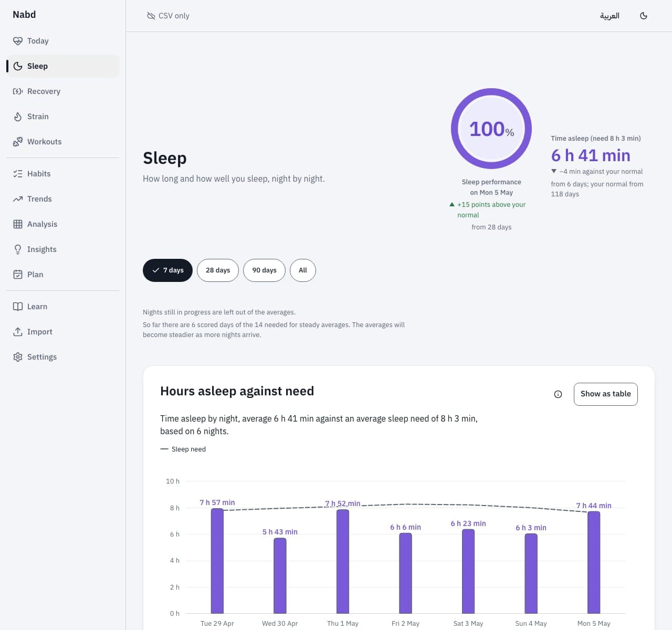Switch language to العربية
This screenshot has width=672, height=630.
pos(610,16)
